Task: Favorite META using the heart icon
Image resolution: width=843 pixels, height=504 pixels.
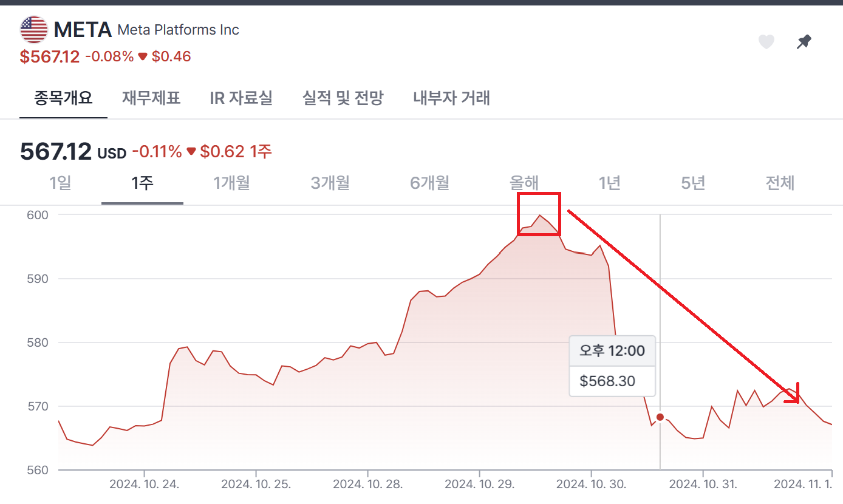Action: [x=766, y=41]
